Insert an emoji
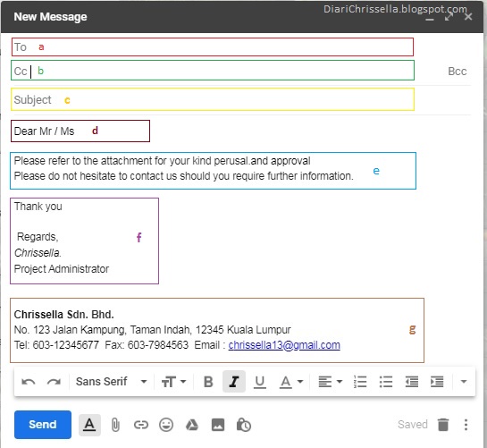 point(166,425)
